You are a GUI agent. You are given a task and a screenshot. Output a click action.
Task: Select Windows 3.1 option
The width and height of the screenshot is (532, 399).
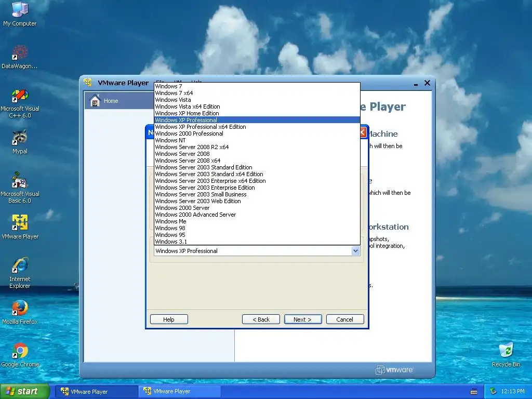tap(257, 242)
